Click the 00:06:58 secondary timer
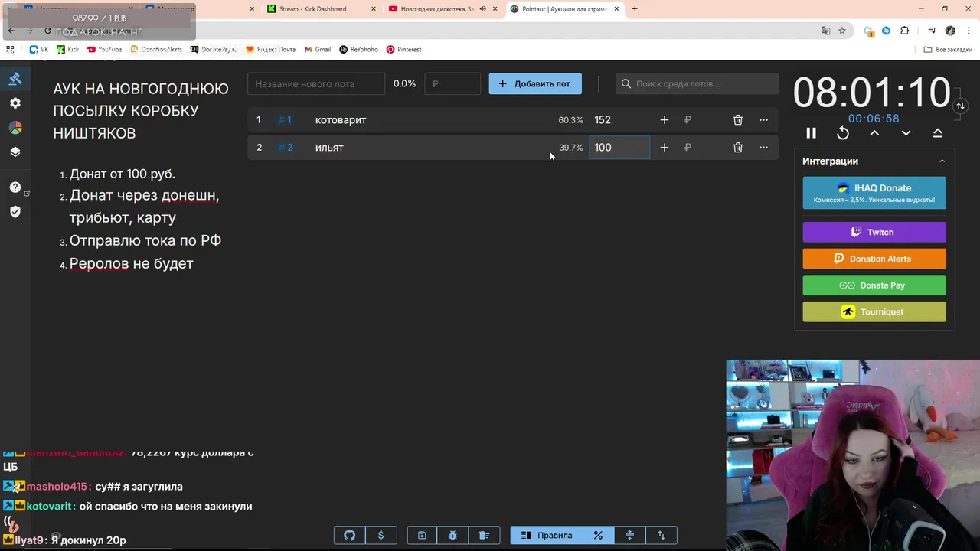980x551 pixels. [x=874, y=119]
